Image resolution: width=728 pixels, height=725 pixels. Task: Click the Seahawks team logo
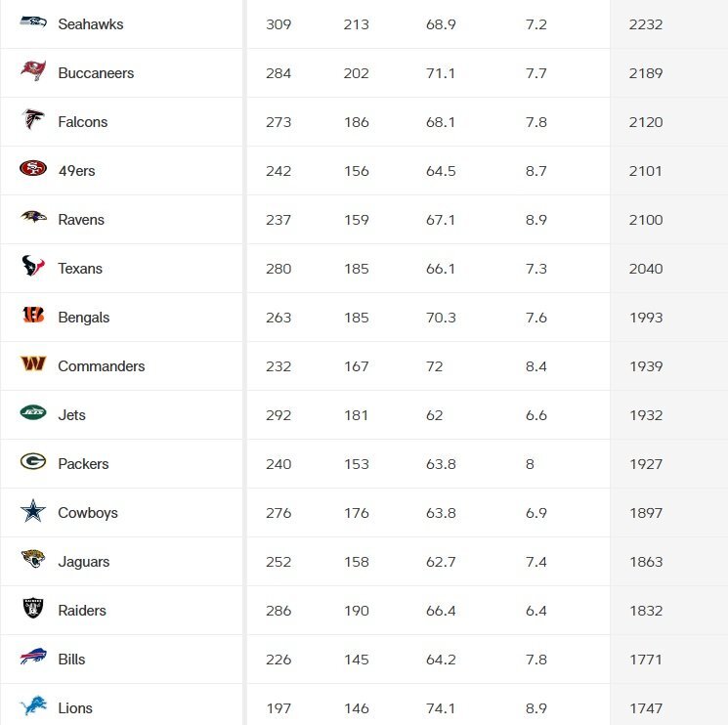click(33, 21)
